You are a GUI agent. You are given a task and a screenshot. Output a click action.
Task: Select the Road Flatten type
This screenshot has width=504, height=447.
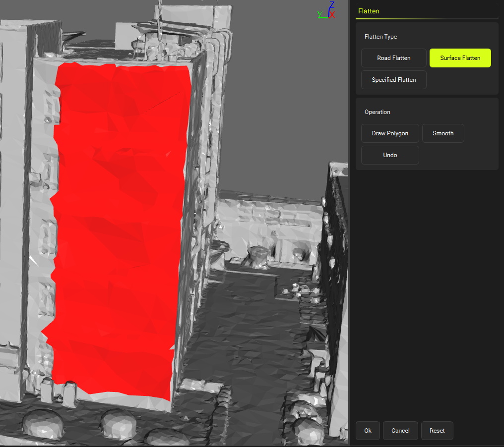tap(393, 58)
